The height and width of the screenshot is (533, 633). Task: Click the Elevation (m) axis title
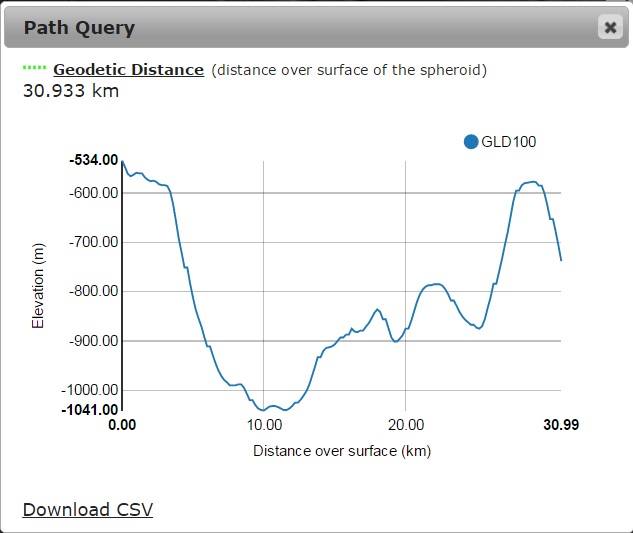tap(39, 286)
